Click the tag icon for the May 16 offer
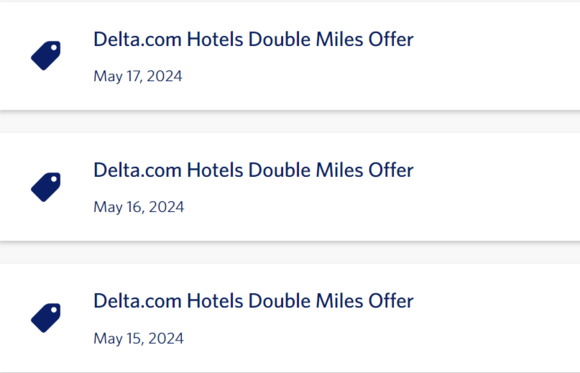Viewport: 580px width, 373px height. [x=46, y=187]
